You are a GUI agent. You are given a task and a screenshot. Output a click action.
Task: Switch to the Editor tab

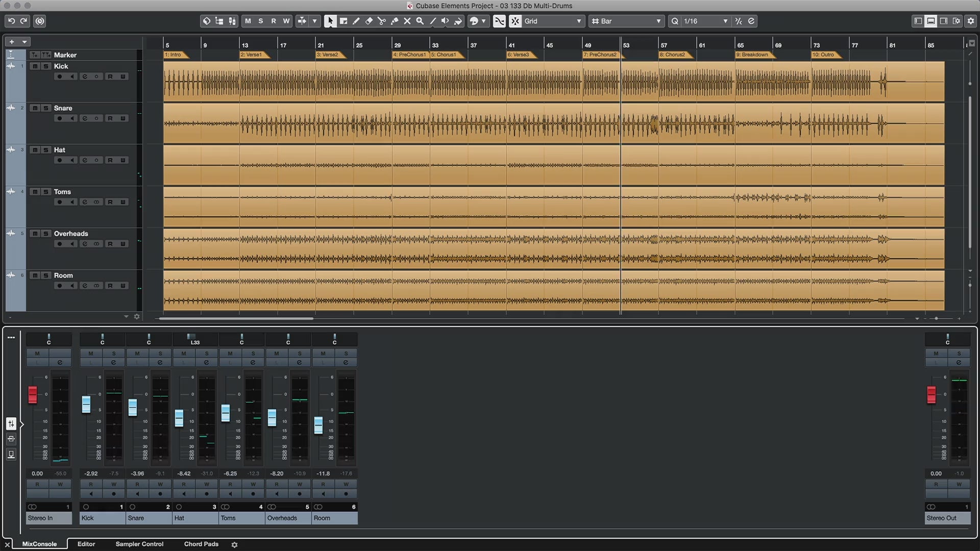point(86,544)
